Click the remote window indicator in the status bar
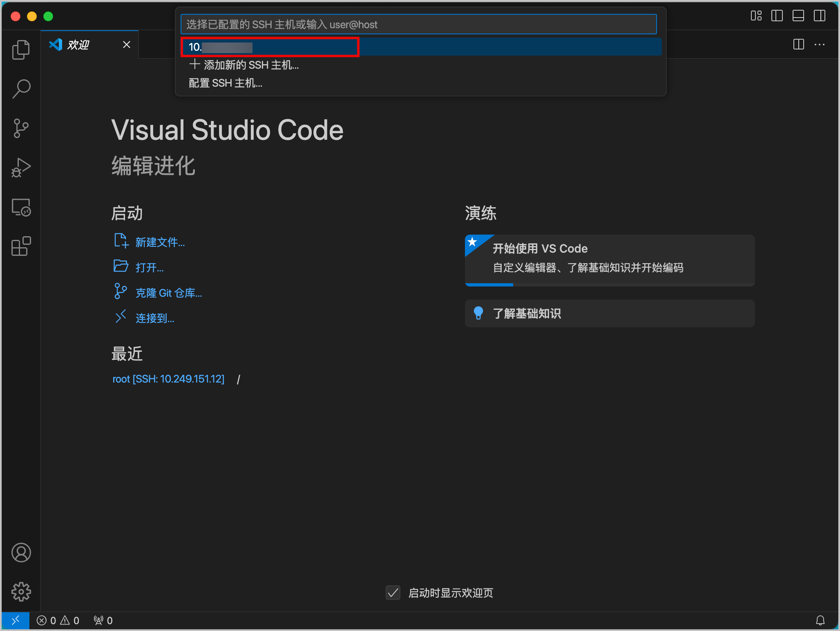The height and width of the screenshot is (631, 840). point(16,621)
